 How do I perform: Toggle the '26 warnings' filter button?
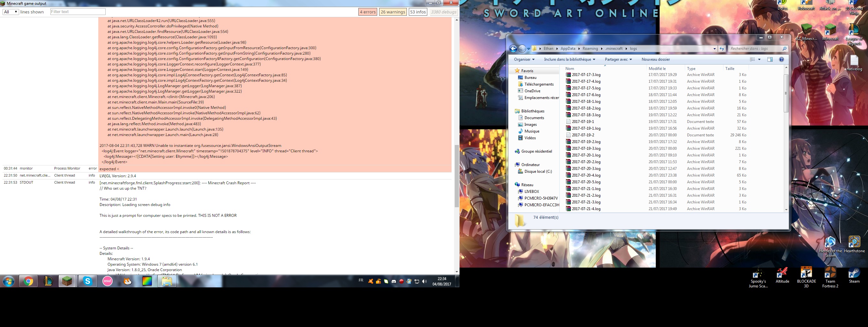point(393,12)
